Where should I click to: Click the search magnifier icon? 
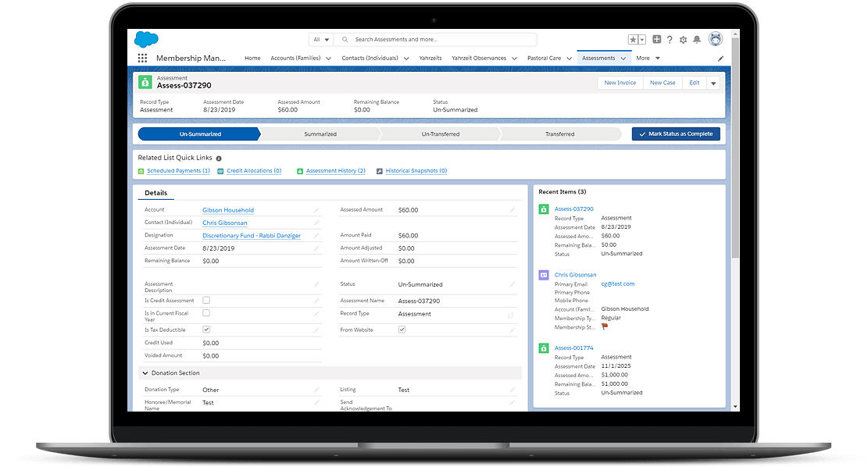[345, 40]
